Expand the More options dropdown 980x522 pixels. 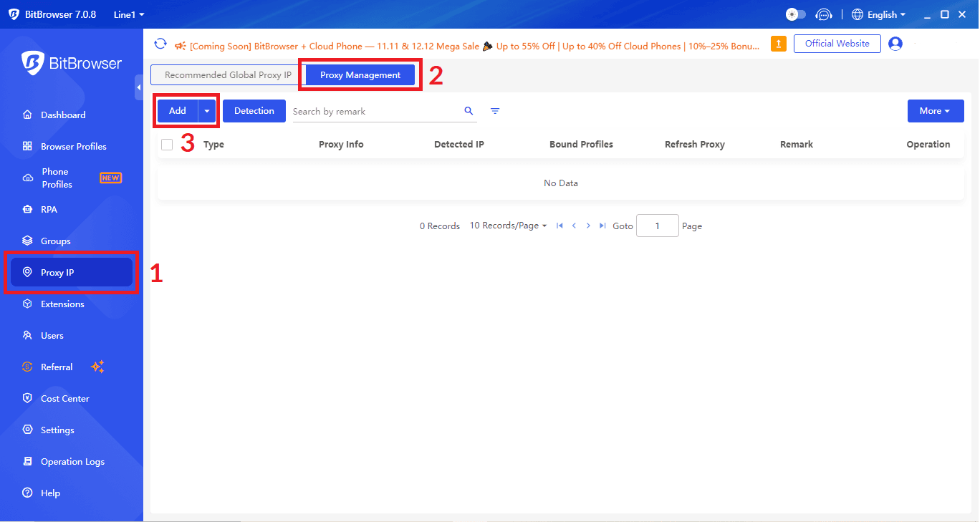936,110
